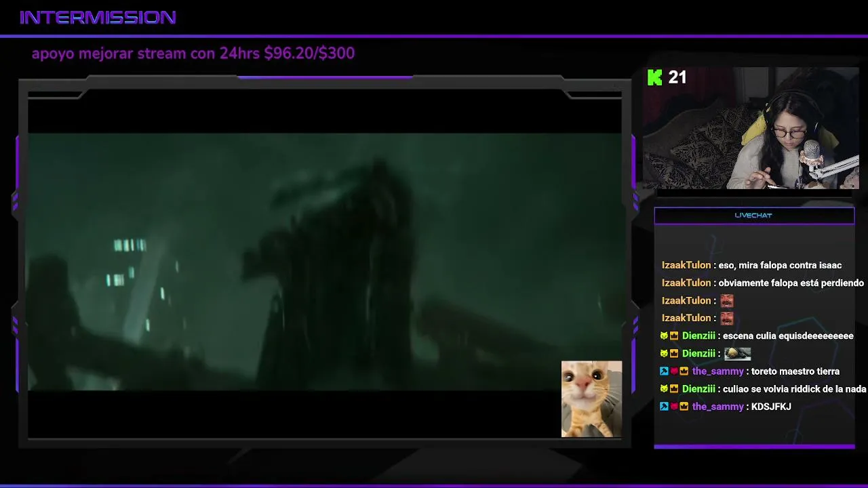
Task: Click IzaakTulon's face emote right below "obviamente falopa está perdiendo"
Action: click(726, 301)
